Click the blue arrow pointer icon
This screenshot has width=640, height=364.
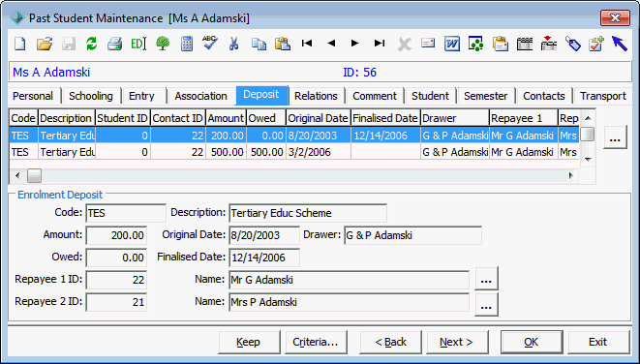tap(620, 44)
